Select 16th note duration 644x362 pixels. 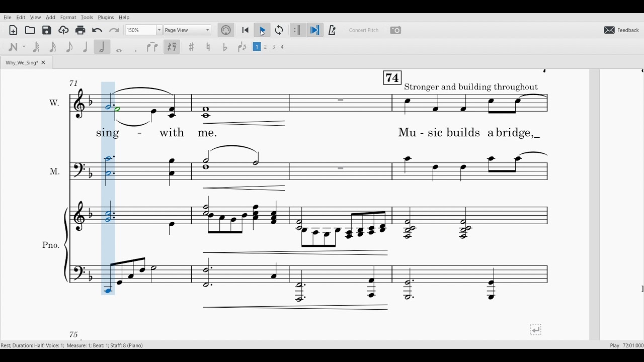point(52,47)
